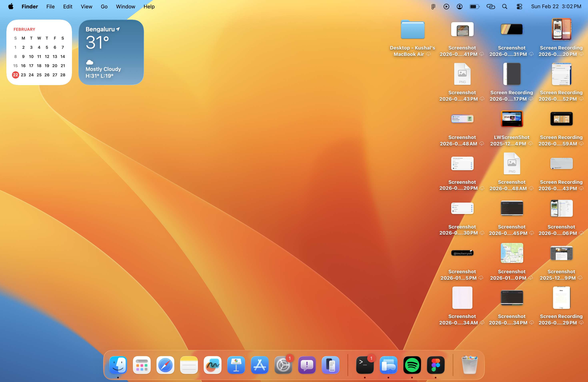Launch Spotify from the Dock

pos(412,365)
